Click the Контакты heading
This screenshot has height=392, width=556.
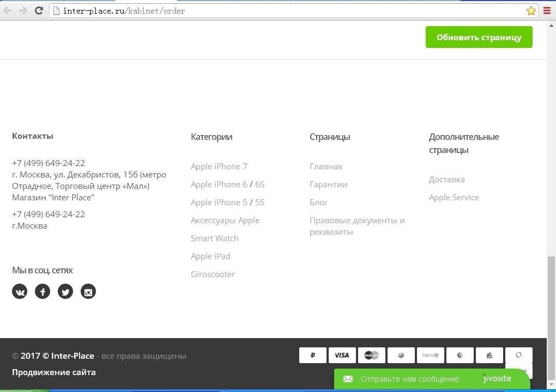(33, 136)
